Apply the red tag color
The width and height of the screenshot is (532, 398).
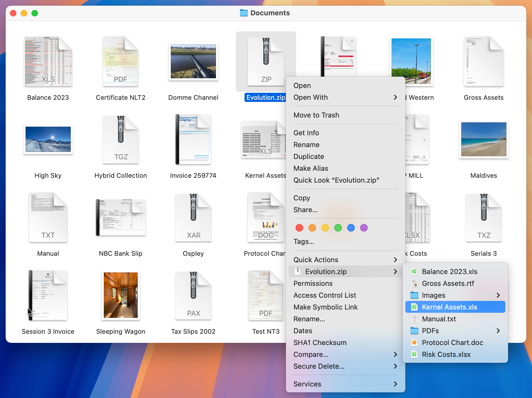pos(299,228)
